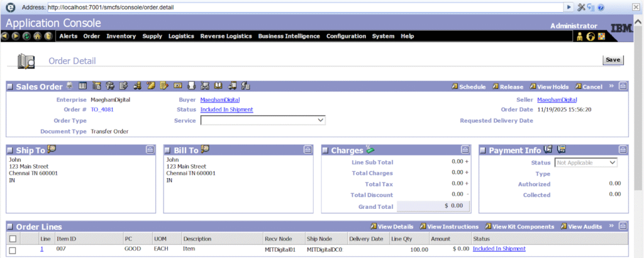Open the Service dropdown
Screen dimensions: 644x258
coord(262,120)
